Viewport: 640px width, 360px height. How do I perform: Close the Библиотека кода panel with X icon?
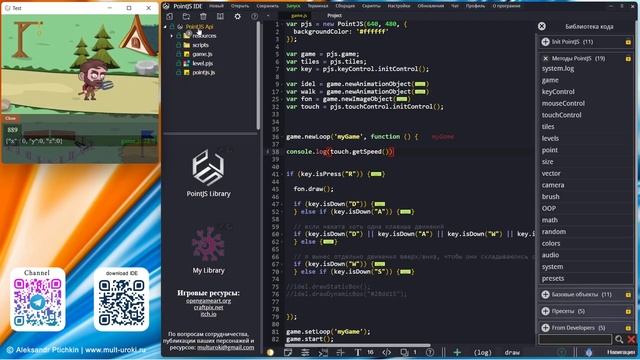(542, 26)
